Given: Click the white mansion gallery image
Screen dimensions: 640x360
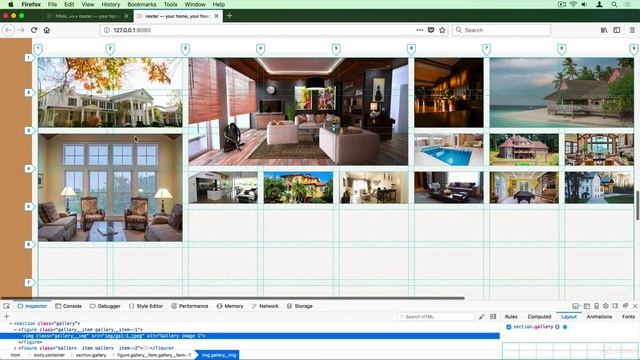Looking at the screenshot, I should (110, 93).
